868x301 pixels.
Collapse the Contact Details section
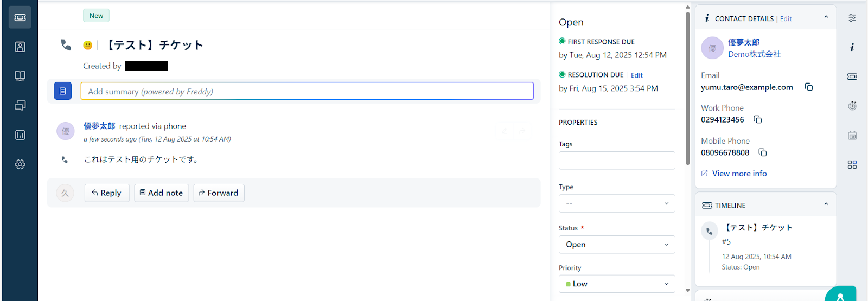click(826, 17)
